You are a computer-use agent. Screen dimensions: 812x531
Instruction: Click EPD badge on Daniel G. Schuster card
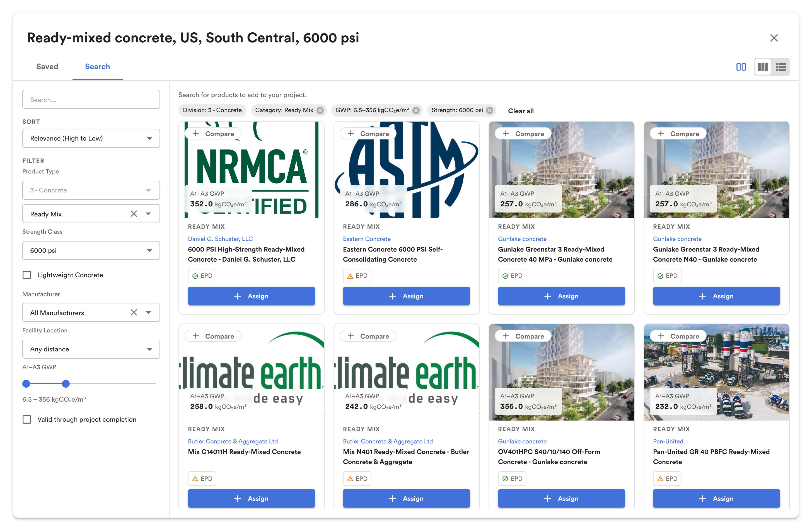[x=202, y=276]
